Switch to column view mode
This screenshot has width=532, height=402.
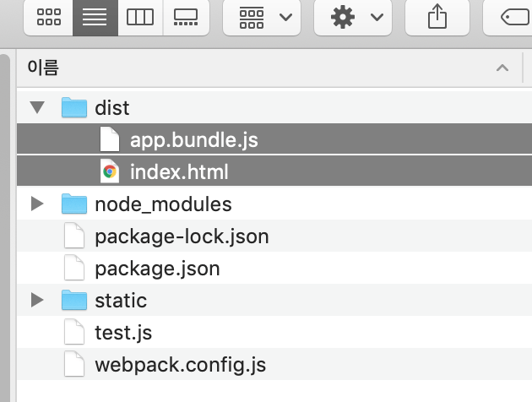pos(139,18)
